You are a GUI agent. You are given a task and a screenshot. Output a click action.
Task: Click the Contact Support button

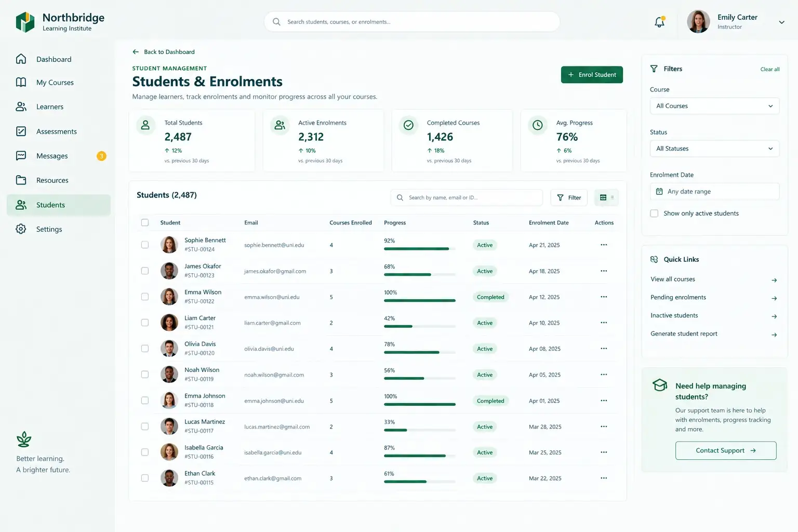point(726,450)
